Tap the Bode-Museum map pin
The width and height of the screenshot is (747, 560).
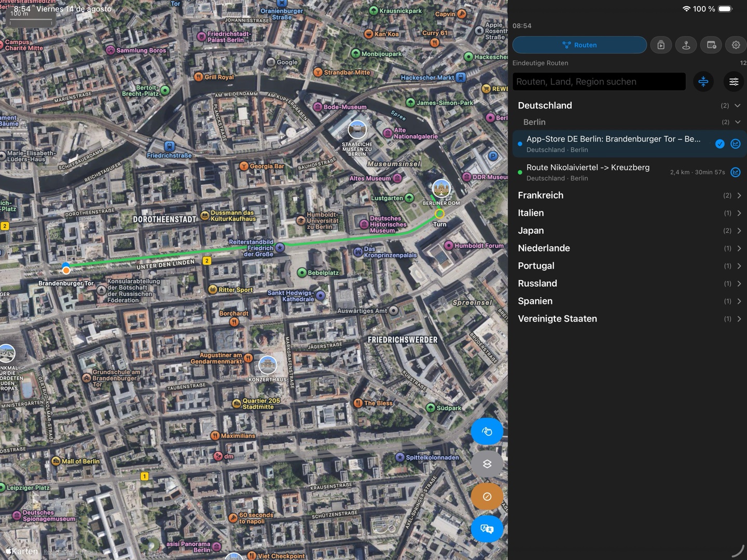click(x=318, y=107)
